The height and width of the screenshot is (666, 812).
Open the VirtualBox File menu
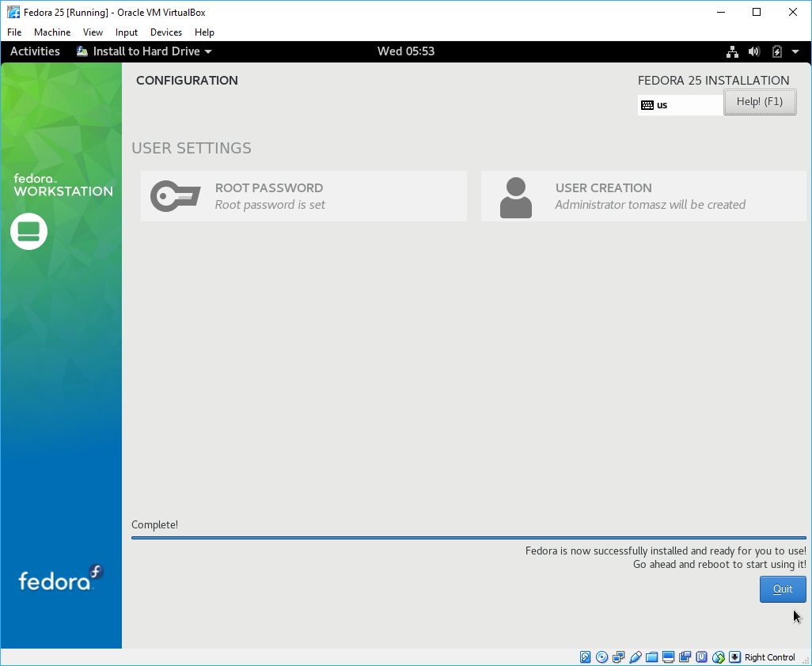click(14, 32)
